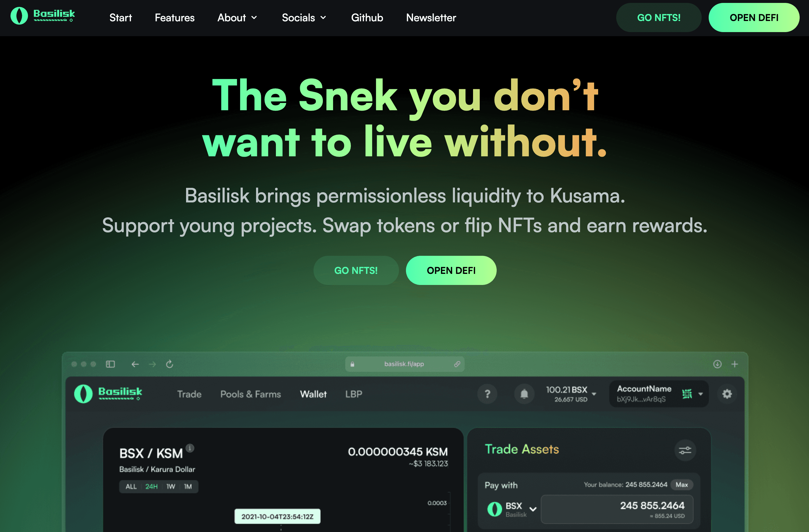This screenshot has height=532, width=809.
Task: Select the 24H chart range
Action: [x=152, y=487]
